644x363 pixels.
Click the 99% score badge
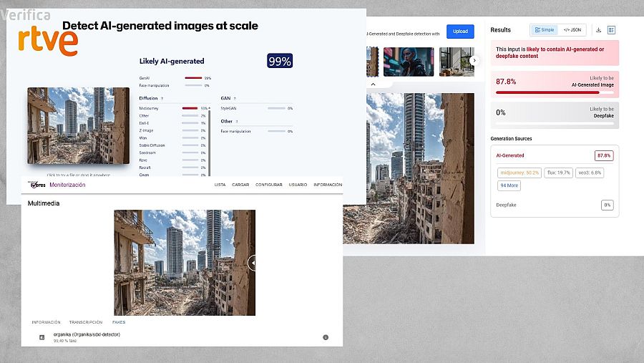pos(280,61)
